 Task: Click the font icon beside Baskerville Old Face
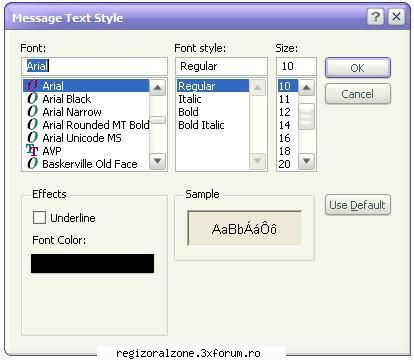[33, 164]
